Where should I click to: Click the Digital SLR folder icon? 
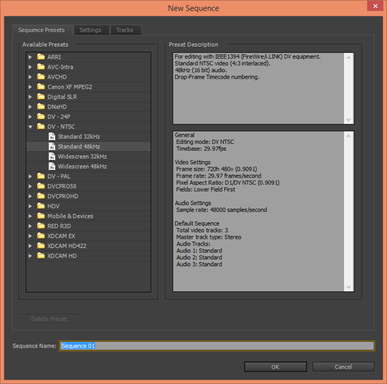41,97
